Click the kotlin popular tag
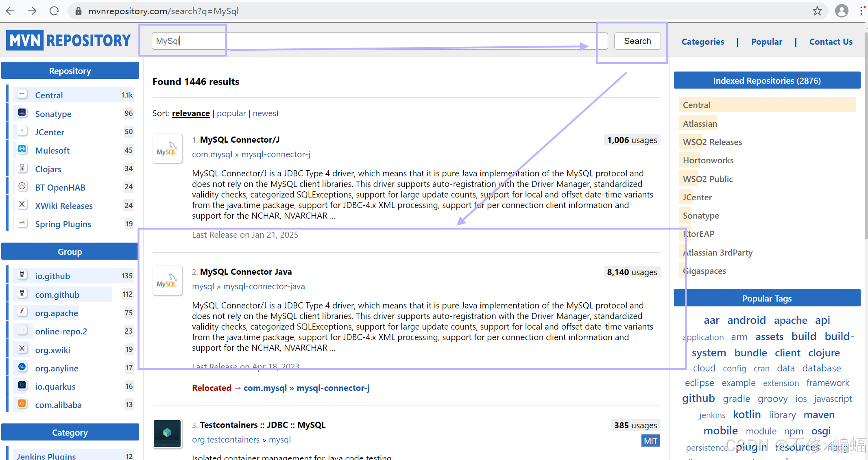 coord(746,415)
